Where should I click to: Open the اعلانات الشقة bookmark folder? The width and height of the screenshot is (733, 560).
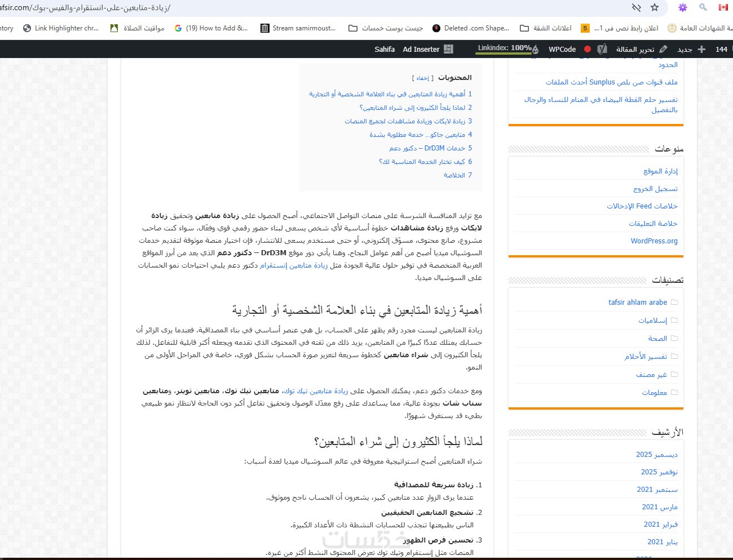click(546, 28)
